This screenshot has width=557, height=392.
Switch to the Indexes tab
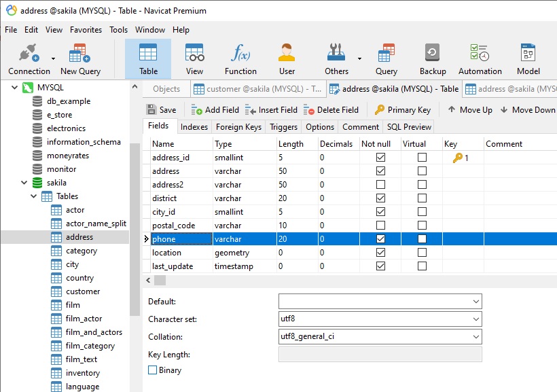tap(194, 126)
